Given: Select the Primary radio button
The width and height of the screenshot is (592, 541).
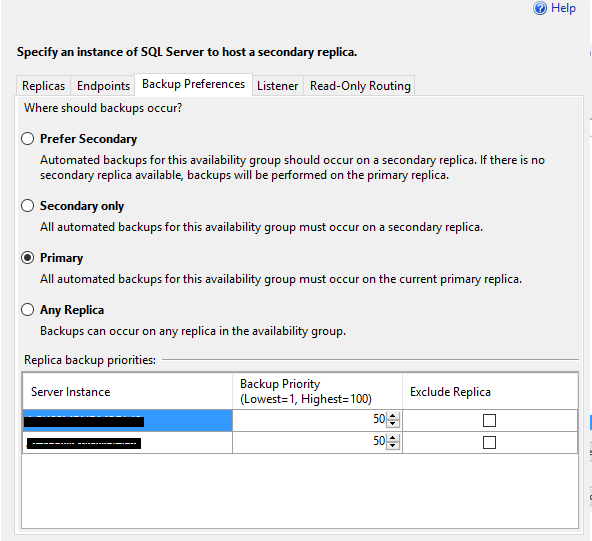Looking at the screenshot, I should tap(28, 258).
